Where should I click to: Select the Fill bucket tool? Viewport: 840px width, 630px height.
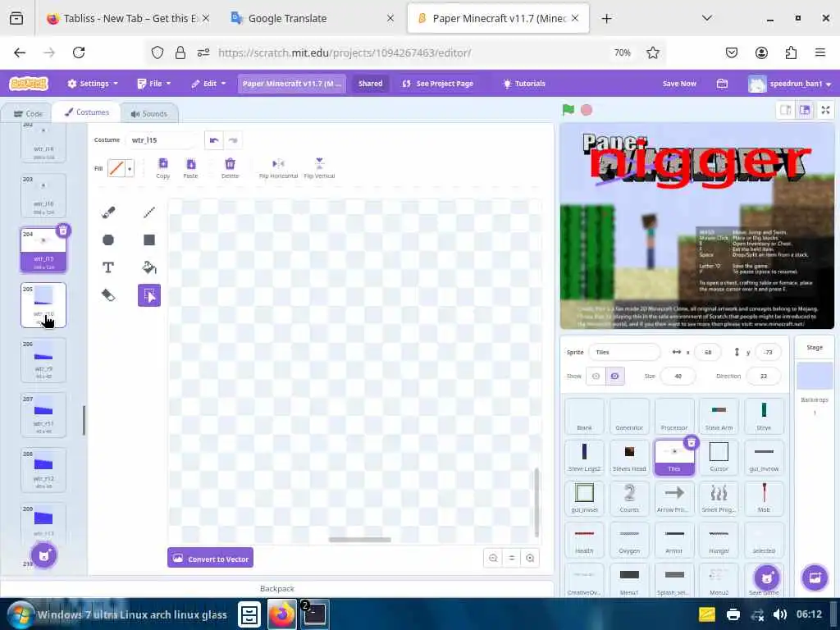click(x=149, y=267)
